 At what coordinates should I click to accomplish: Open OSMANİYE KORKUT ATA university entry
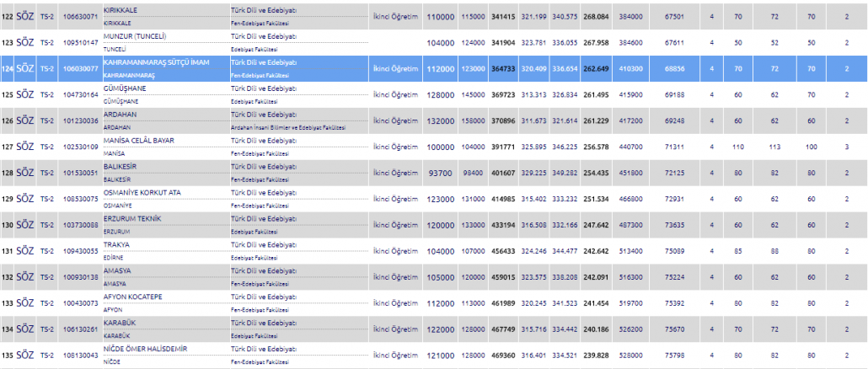click(x=142, y=193)
